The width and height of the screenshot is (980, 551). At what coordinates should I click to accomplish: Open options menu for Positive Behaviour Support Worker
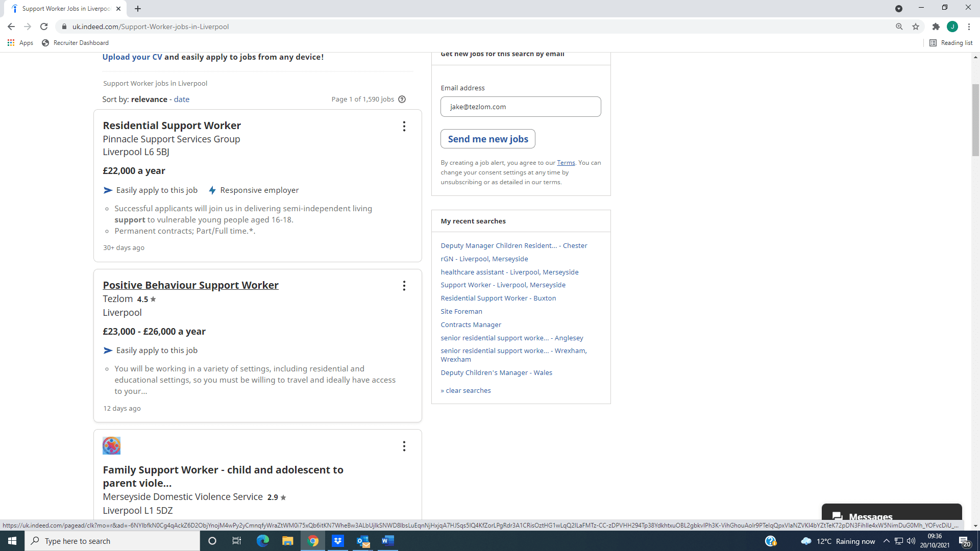pyautogui.click(x=404, y=286)
